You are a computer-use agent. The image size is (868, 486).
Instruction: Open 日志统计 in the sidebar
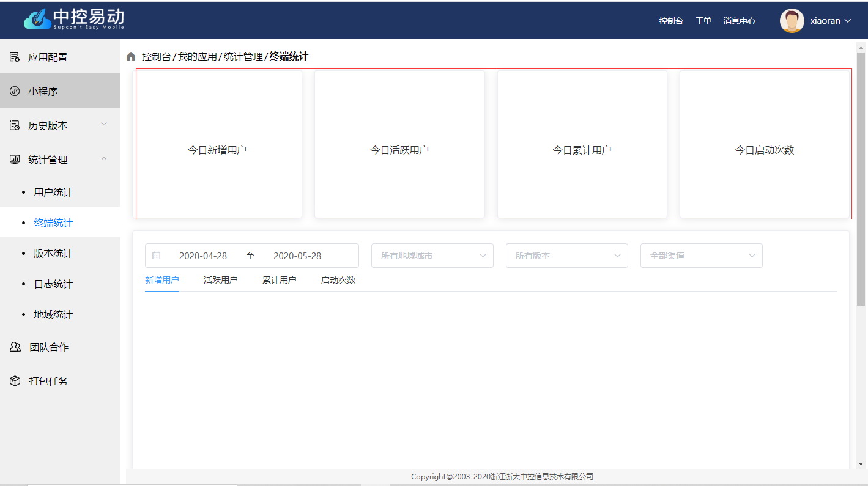point(60,284)
